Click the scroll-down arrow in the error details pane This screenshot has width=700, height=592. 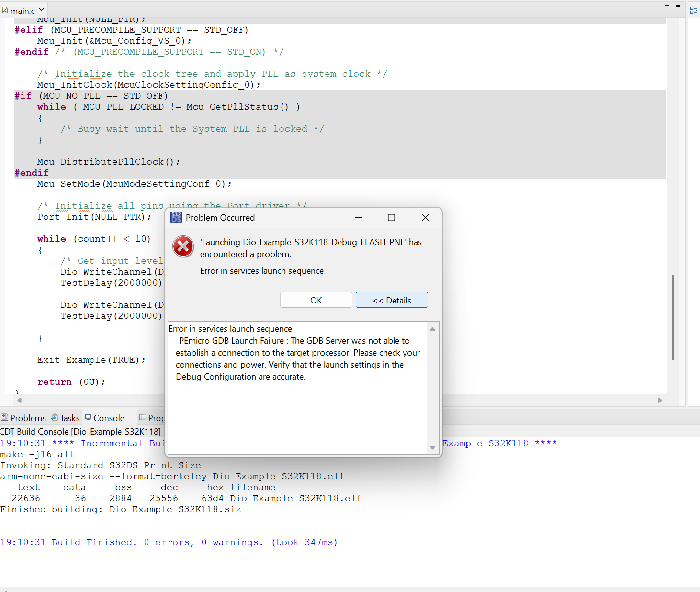(432, 448)
